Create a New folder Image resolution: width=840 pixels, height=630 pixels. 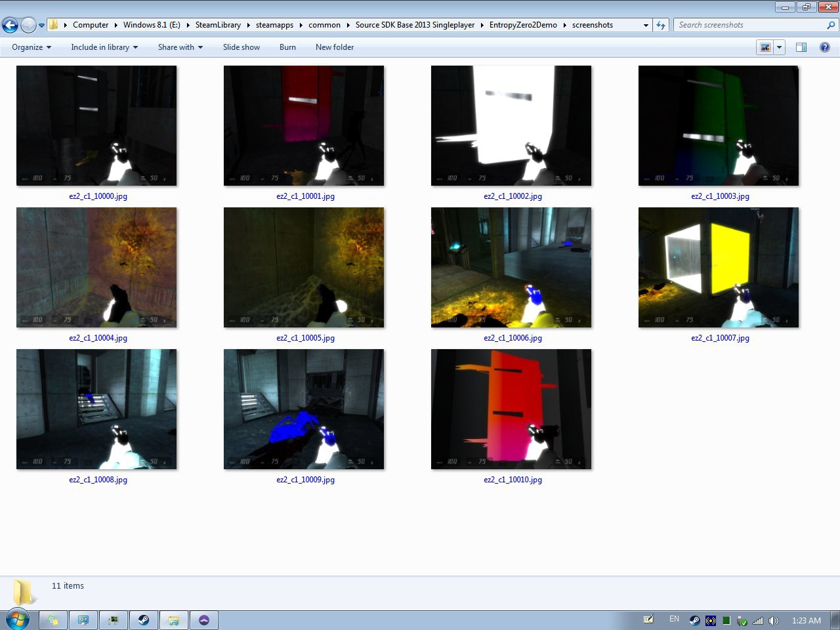point(335,47)
